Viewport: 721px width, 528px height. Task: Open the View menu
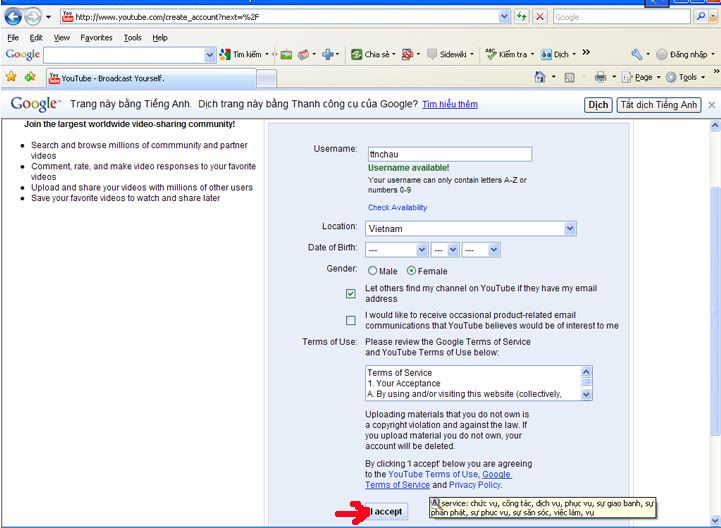tap(62, 38)
